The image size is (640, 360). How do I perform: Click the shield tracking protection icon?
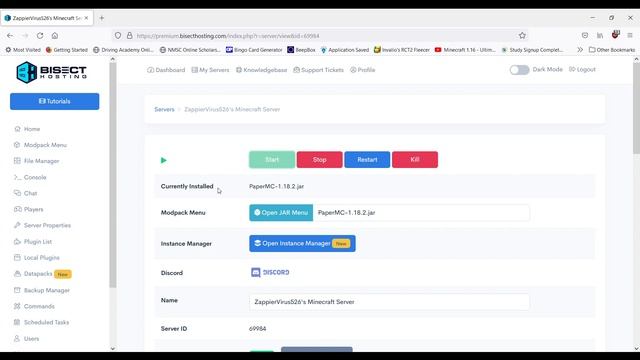[x=118, y=36]
